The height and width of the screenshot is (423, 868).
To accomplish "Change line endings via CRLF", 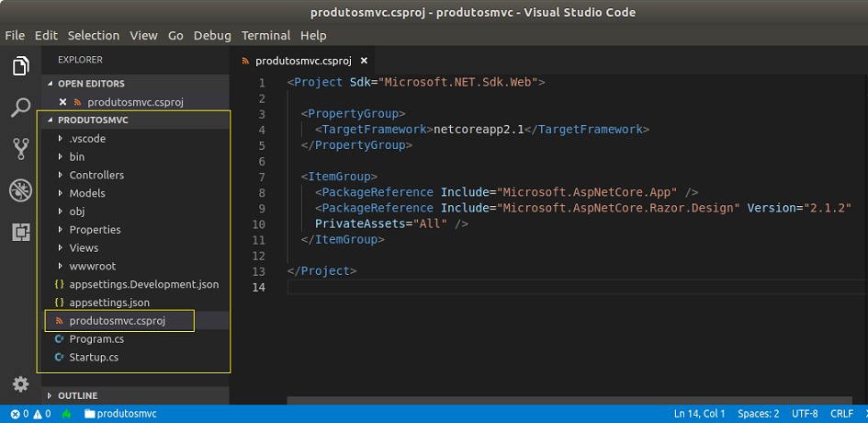I will coord(841,414).
